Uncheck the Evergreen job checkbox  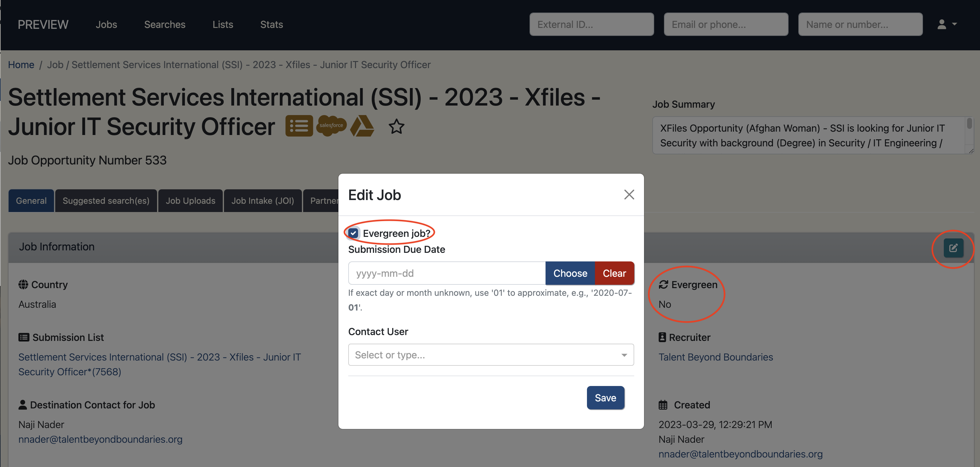[x=353, y=233]
